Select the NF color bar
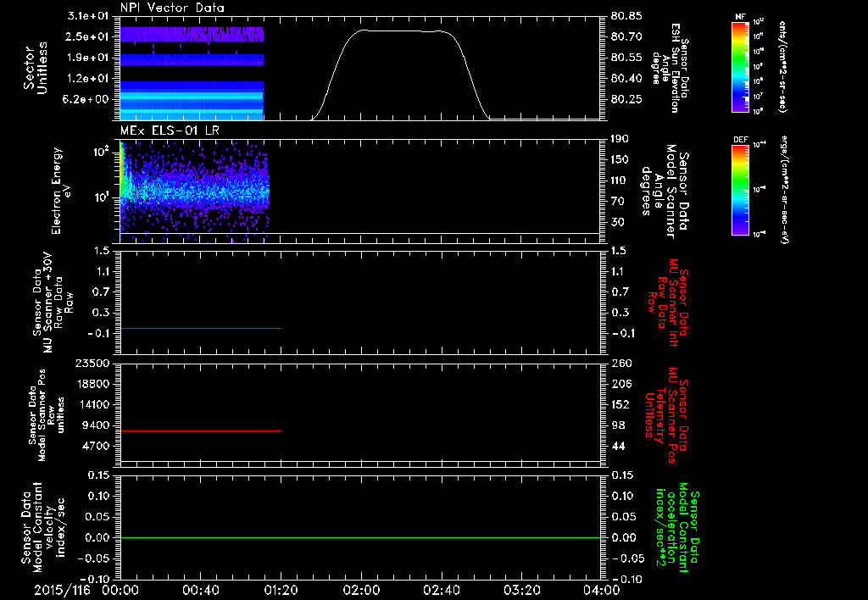 [x=740, y=67]
